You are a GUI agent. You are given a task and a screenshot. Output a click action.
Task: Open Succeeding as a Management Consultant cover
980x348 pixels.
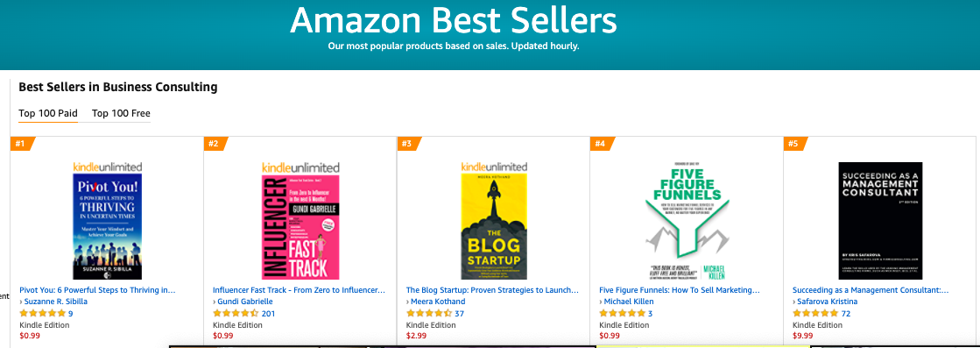pos(880,220)
